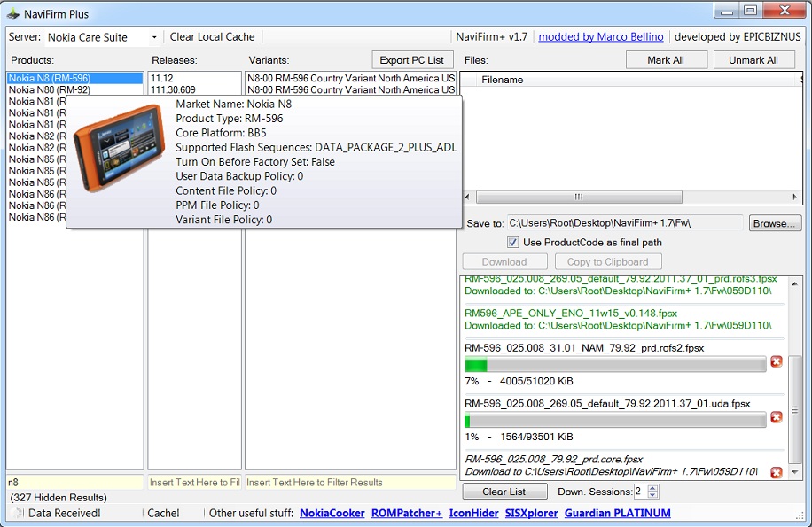Decrease Down. Sessions with down arrow

click(653, 495)
